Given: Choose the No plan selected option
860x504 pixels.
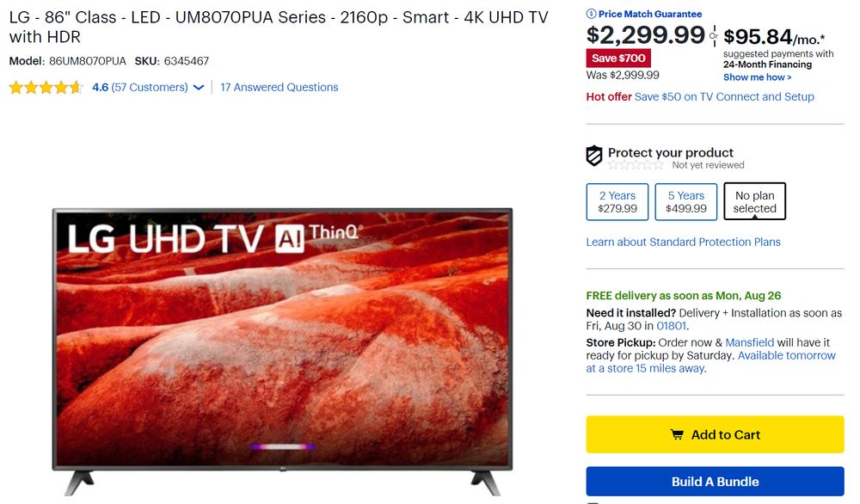Looking at the screenshot, I should click(755, 202).
